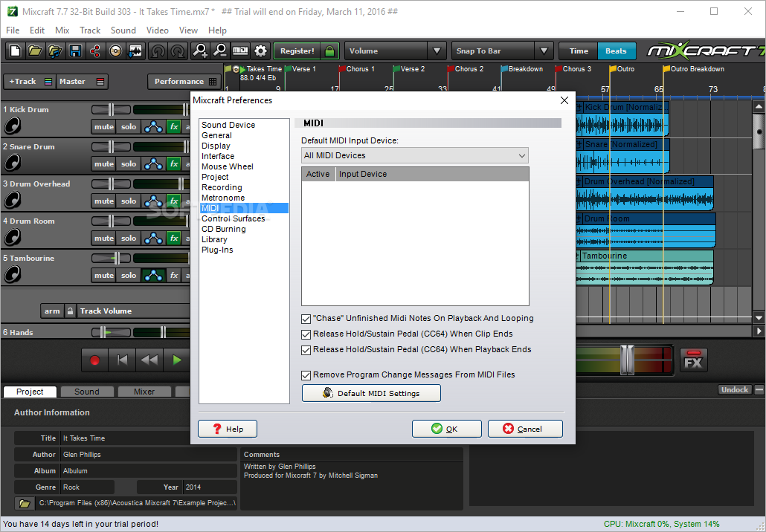Create a new project with the blank page icon
Screen dimensions: 766x532
tap(15, 51)
